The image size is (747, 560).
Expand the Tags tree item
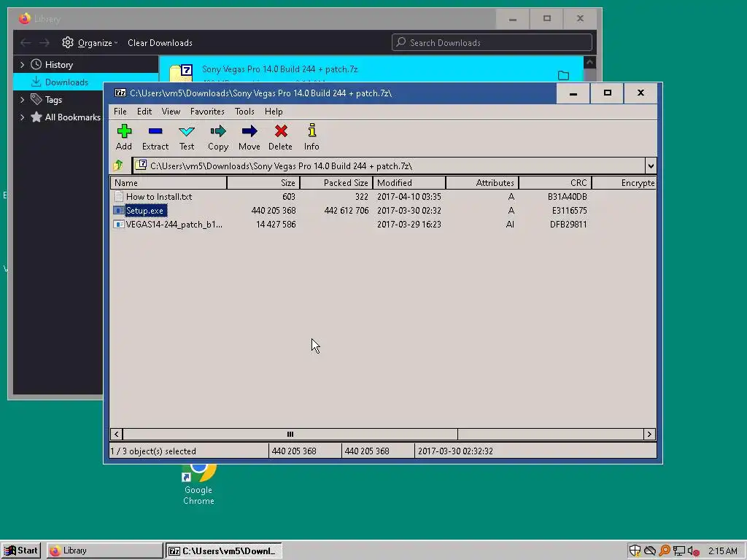[x=22, y=99]
